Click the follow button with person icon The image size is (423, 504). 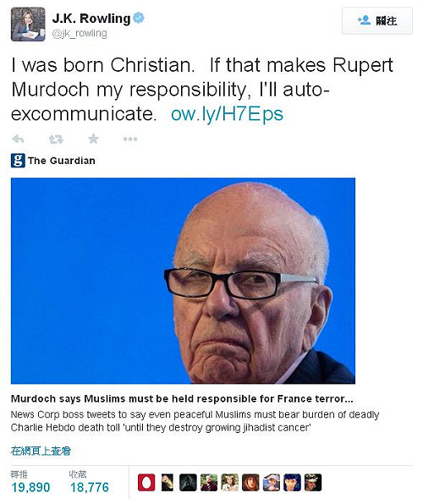pyautogui.click(x=377, y=21)
